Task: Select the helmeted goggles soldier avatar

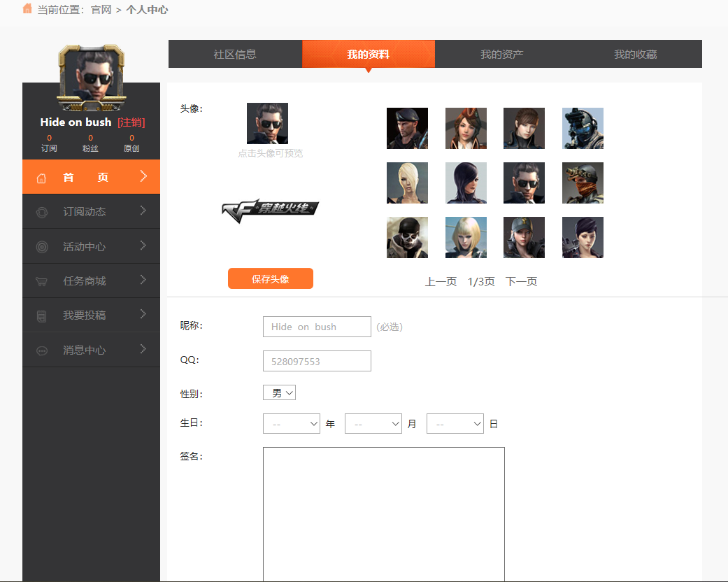Action: pyautogui.click(x=583, y=128)
